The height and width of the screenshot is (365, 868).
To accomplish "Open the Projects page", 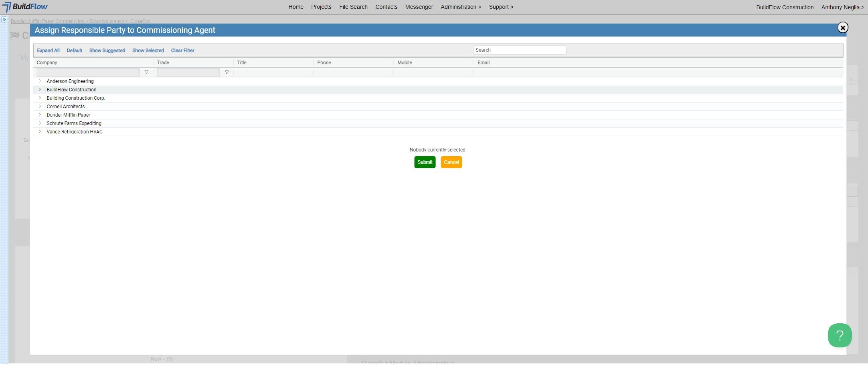I will click(321, 7).
